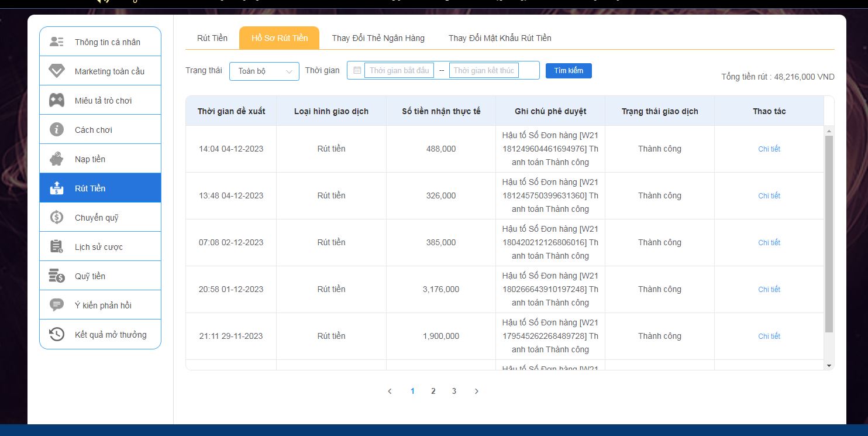Click the diamond Marketing toàn cầu icon

pos(57,71)
